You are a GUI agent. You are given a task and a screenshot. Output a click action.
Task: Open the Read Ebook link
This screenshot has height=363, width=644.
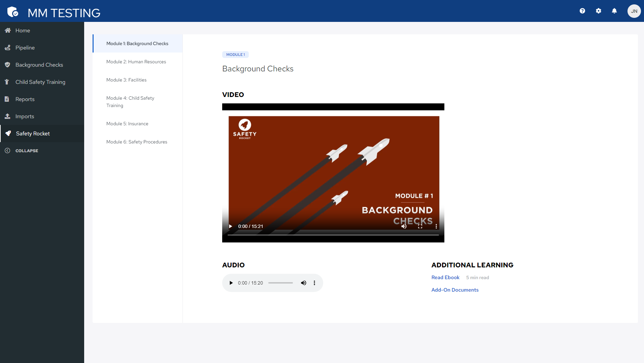(x=445, y=277)
